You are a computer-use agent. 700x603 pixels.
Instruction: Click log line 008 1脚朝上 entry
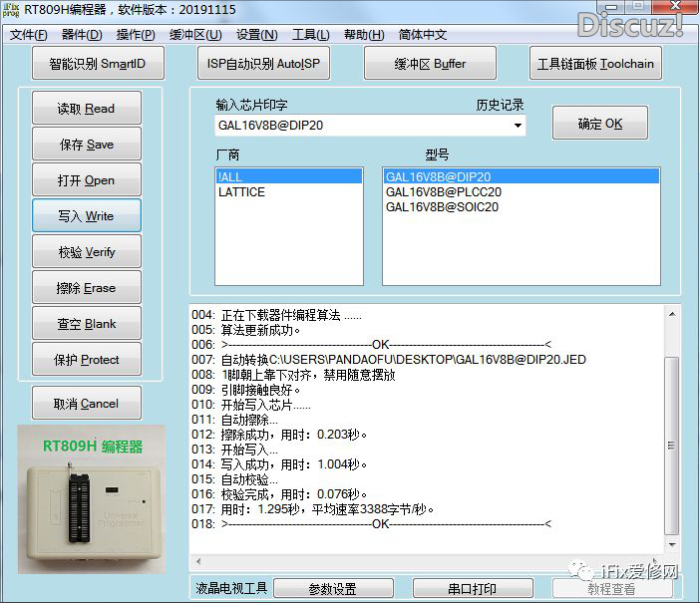294,375
